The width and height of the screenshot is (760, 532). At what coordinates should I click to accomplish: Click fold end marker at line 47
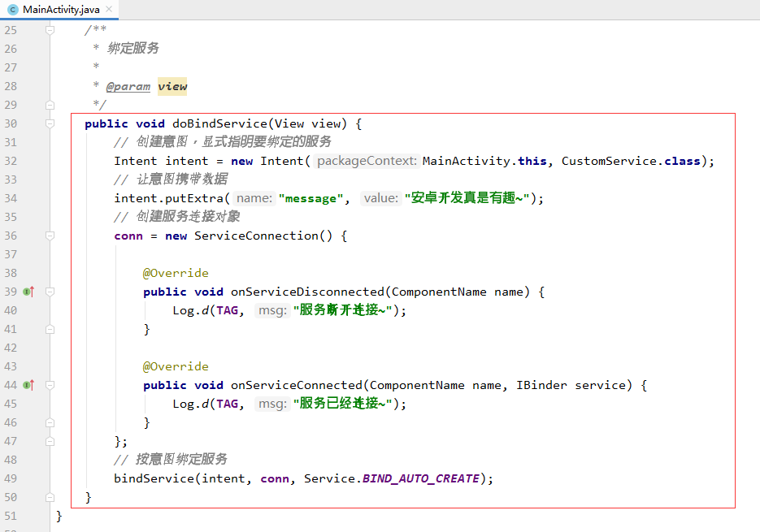point(50,441)
